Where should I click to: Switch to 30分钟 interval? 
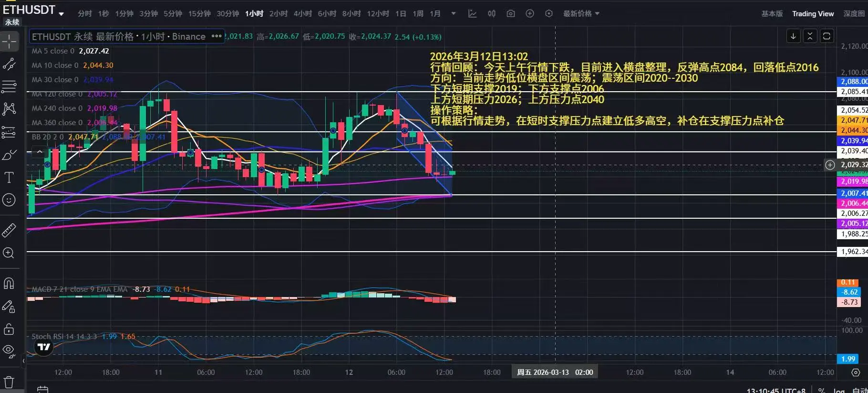pos(228,14)
